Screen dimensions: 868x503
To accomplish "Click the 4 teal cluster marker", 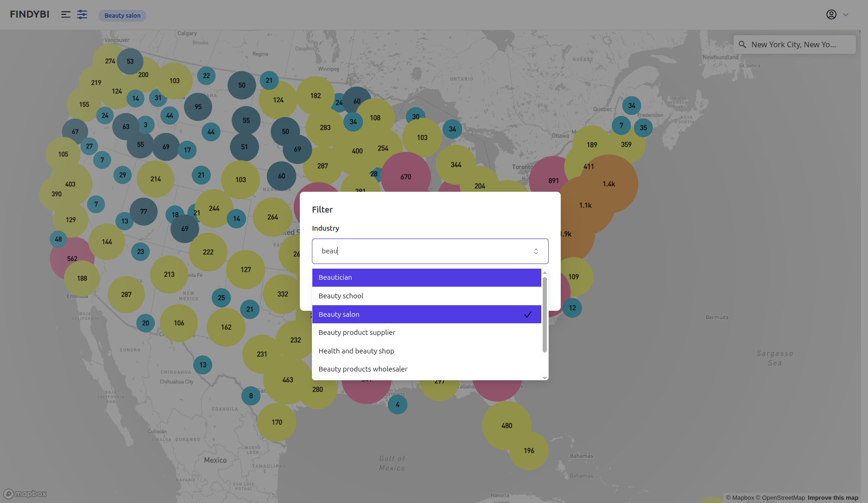I will point(398,404).
